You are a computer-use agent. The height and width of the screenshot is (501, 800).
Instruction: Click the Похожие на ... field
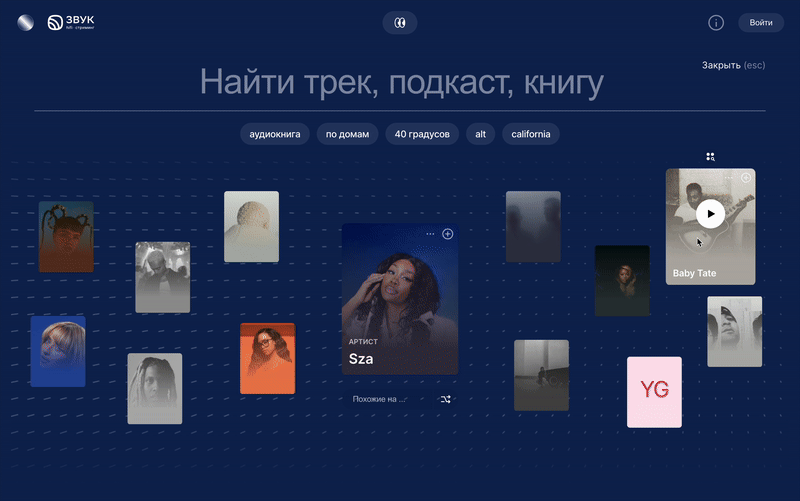tap(388, 399)
